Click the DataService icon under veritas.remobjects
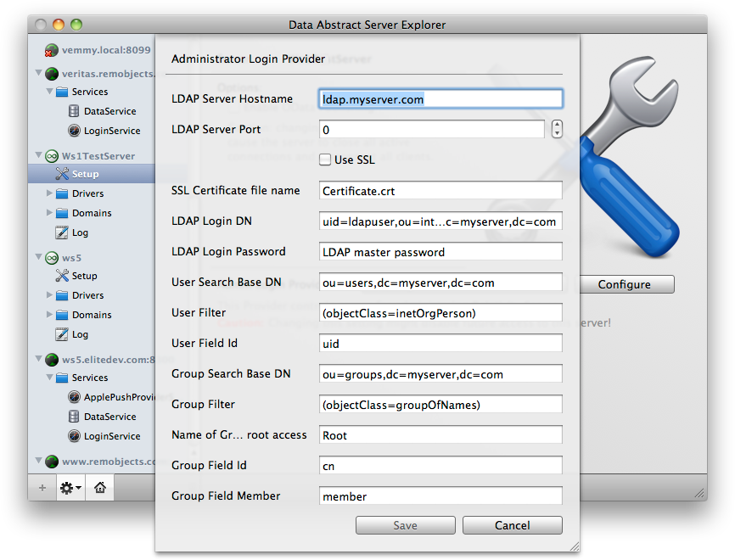The image size is (735, 560). 74,111
